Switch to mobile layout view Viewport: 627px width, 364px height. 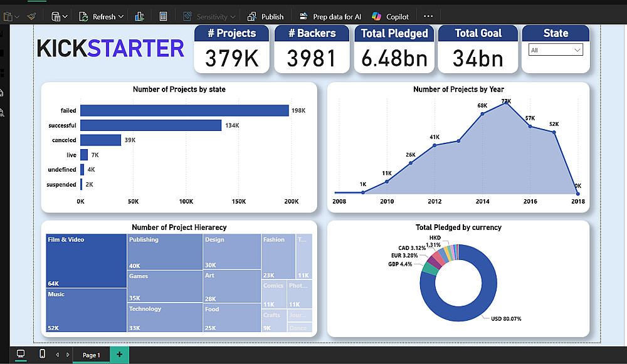click(43, 354)
